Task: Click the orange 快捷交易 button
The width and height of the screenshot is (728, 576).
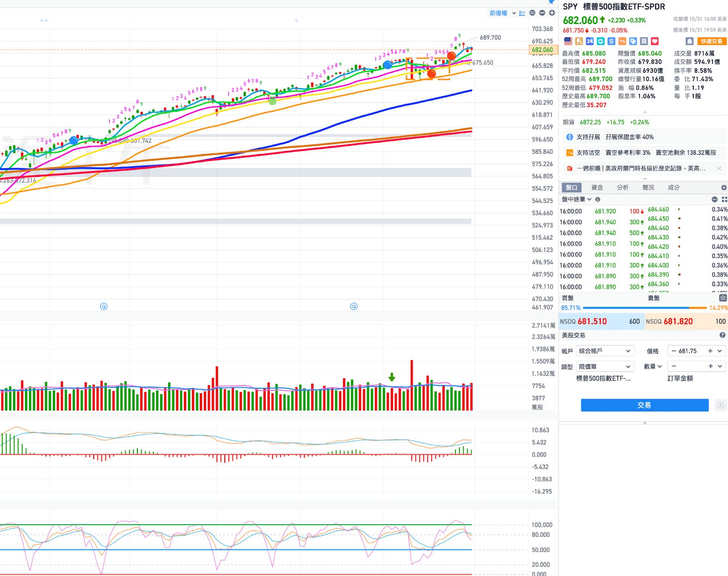Action: coord(712,41)
